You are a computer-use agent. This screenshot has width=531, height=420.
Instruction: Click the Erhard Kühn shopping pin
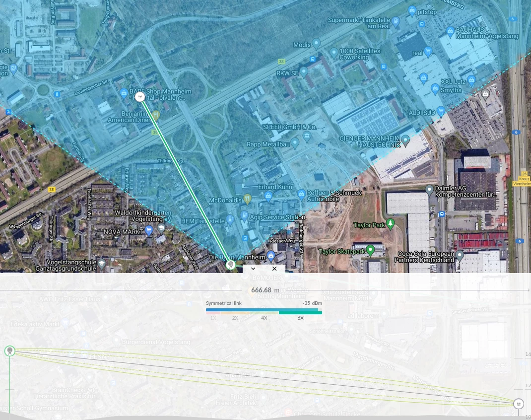268,196
